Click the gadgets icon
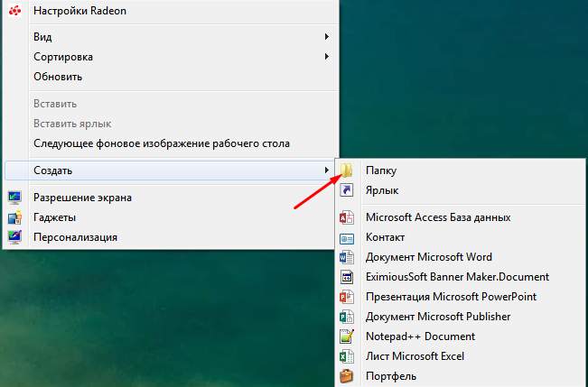Viewport: 588px width, 387px height. click(x=14, y=217)
